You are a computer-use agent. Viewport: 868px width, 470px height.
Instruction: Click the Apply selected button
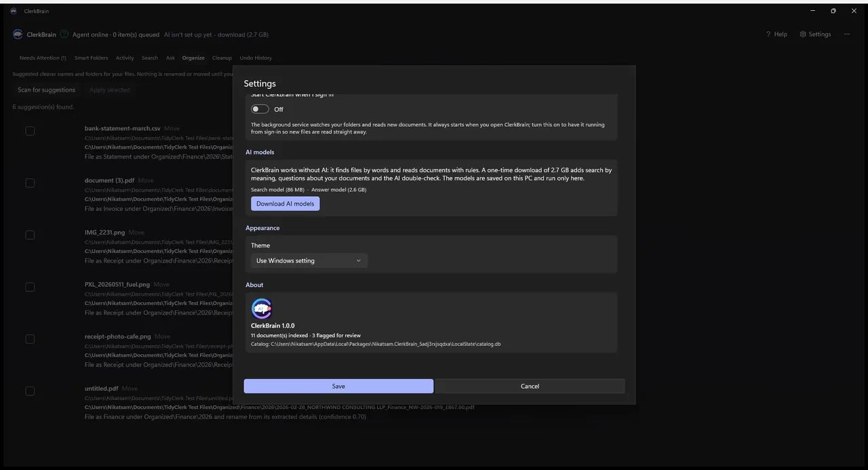click(x=109, y=90)
